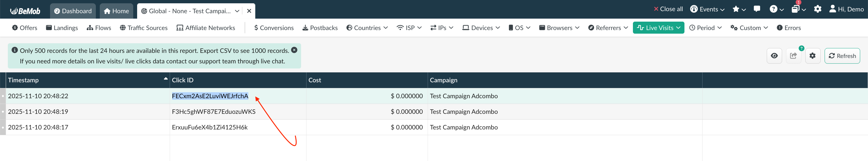Viewport: 868px width, 161px height.
Task: Select the row with timestamp 20:48:19
Action: pyautogui.click(x=38, y=112)
